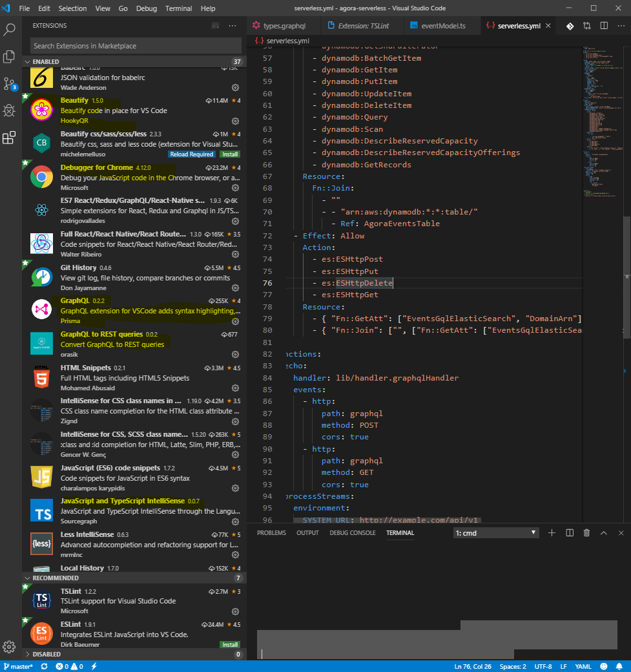Toggle maximized panel size with the chevron
Viewport: 631px width, 672px height.
coord(604,532)
